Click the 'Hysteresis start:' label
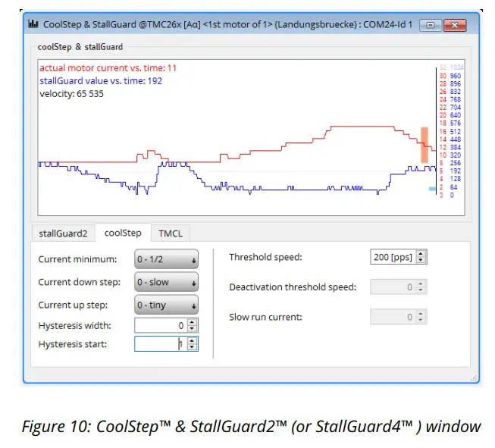This screenshot has width=495, height=448. (73, 344)
